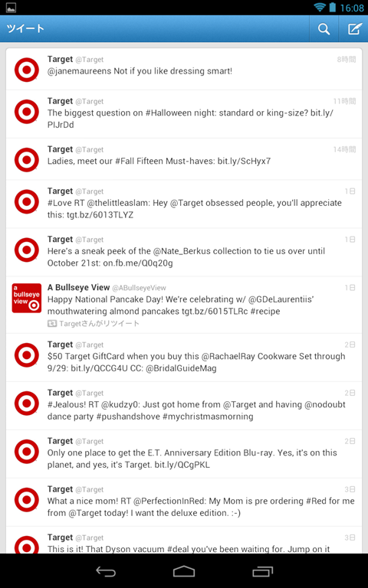
Task: Tap the ツイート header title
Action: 25,29
